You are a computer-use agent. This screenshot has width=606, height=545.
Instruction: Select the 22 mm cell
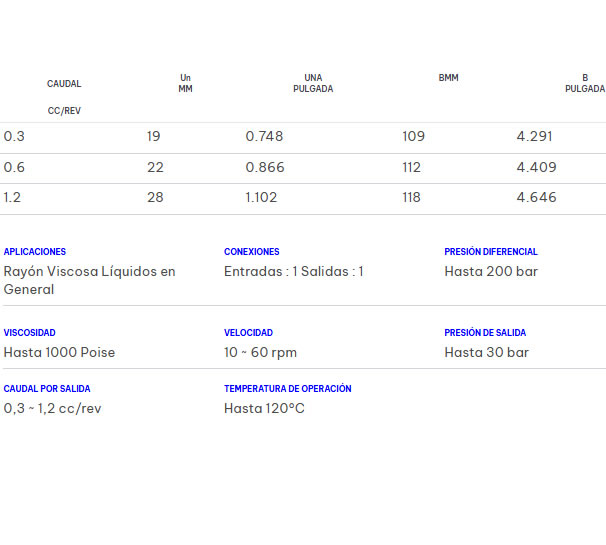click(x=155, y=168)
